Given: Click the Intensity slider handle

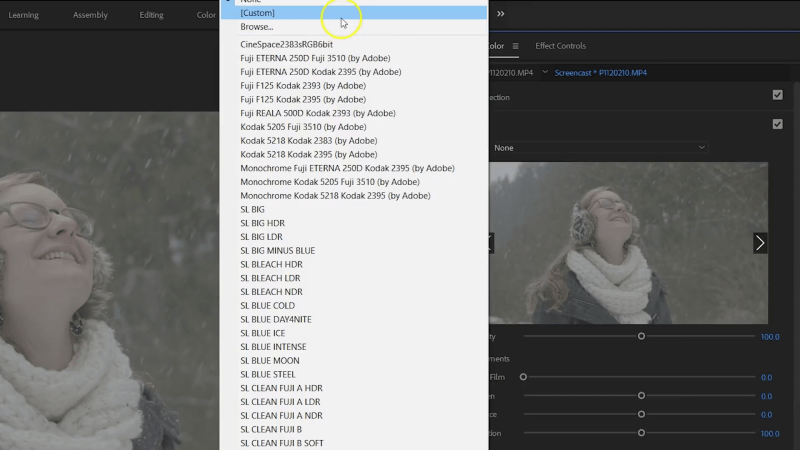Looking at the screenshot, I should pyautogui.click(x=641, y=336).
